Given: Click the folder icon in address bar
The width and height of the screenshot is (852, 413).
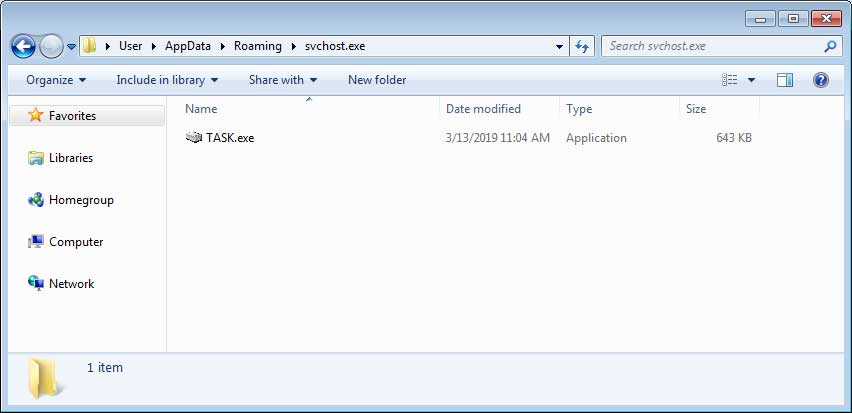Looking at the screenshot, I should pos(90,46).
